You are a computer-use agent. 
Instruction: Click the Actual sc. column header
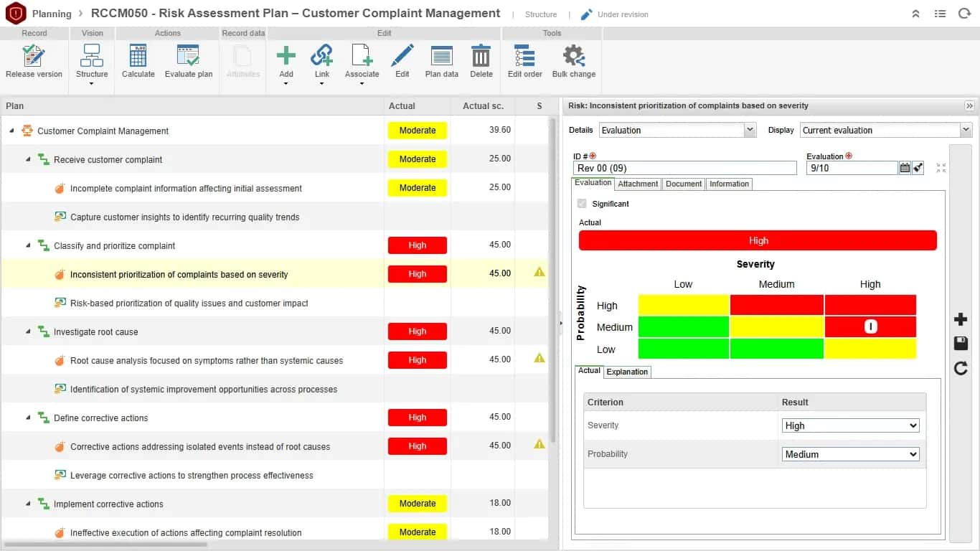pyautogui.click(x=483, y=106)
